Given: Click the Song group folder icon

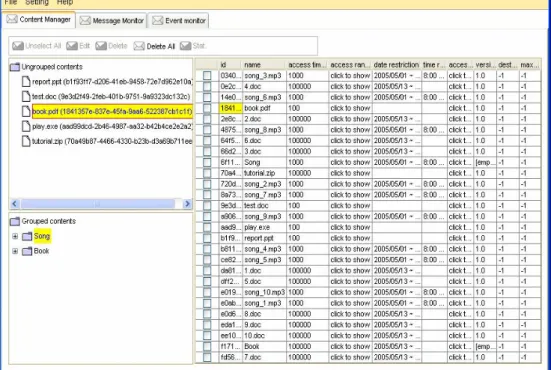Looking at the screenshot, I should [27, 236].
